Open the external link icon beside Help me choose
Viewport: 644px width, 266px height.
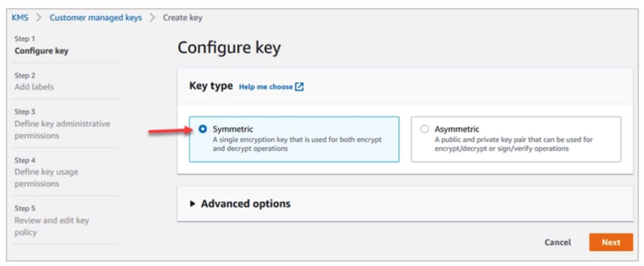[x=299, y=87]
